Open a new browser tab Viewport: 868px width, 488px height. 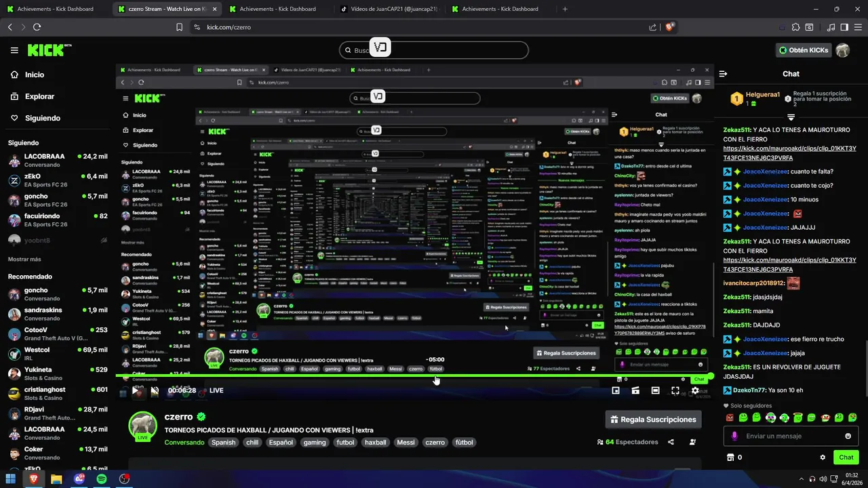(x=565, y=9)
